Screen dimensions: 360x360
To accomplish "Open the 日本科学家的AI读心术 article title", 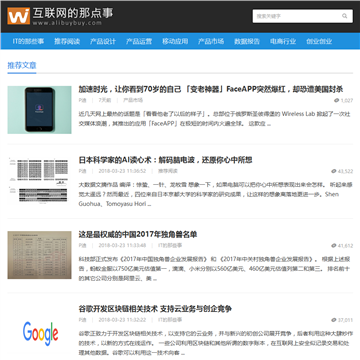I will click(165, 160).
